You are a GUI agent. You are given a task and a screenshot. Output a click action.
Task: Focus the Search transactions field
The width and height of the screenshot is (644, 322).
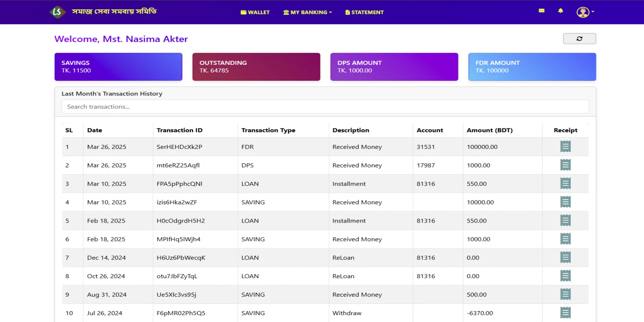[325, 107]
